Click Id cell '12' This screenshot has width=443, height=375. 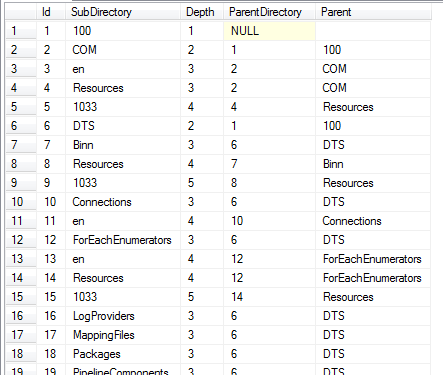click(x=51, y=240)
